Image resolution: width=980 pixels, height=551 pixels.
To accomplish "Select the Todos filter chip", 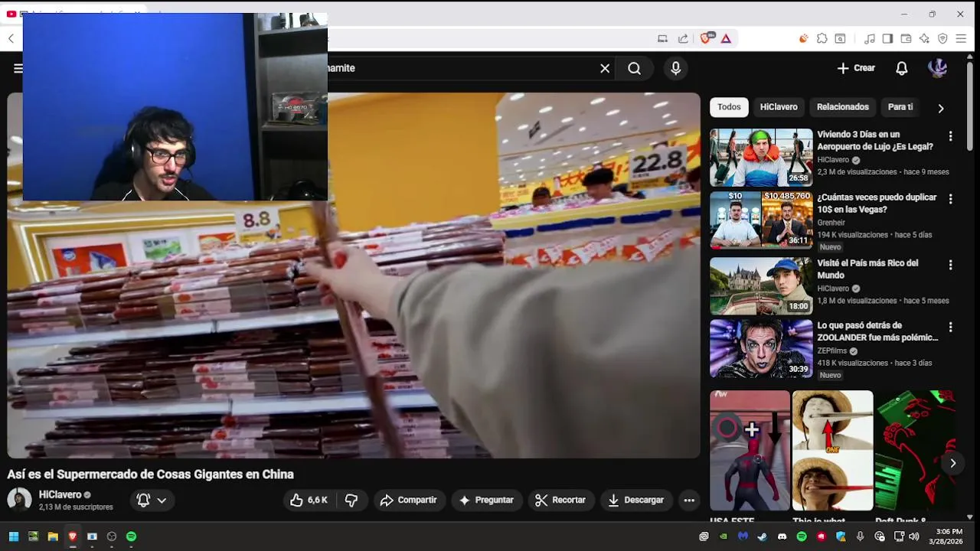I will point(729,107).
